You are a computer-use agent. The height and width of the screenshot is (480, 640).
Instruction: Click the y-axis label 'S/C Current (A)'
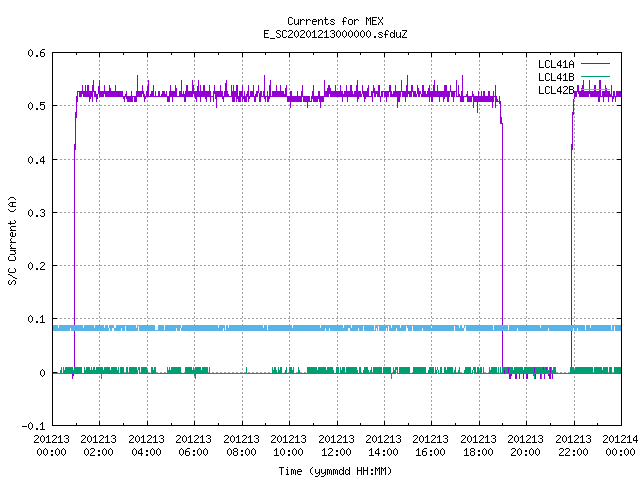(x=12, y=240)
